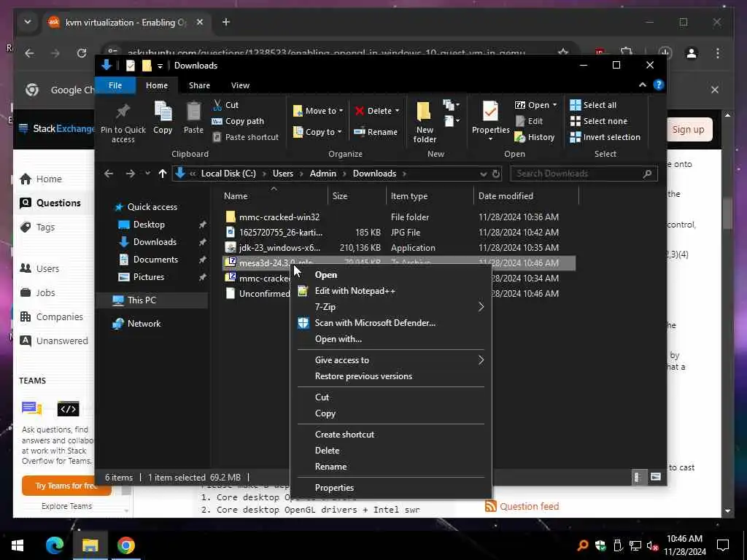Expand the Delete dropdown arrow in ribbon
Viewport: 747px width, 560px height.
(397, 111)
